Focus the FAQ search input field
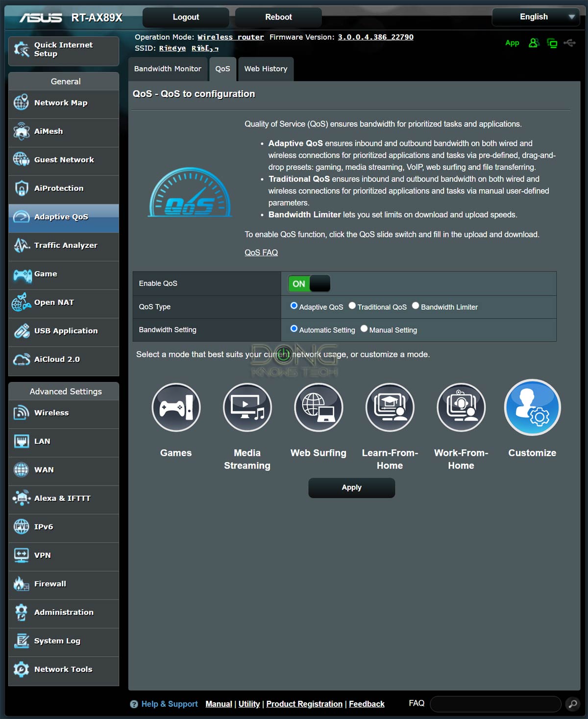This screenshot has height=719, width=588. tap(495, 704)
